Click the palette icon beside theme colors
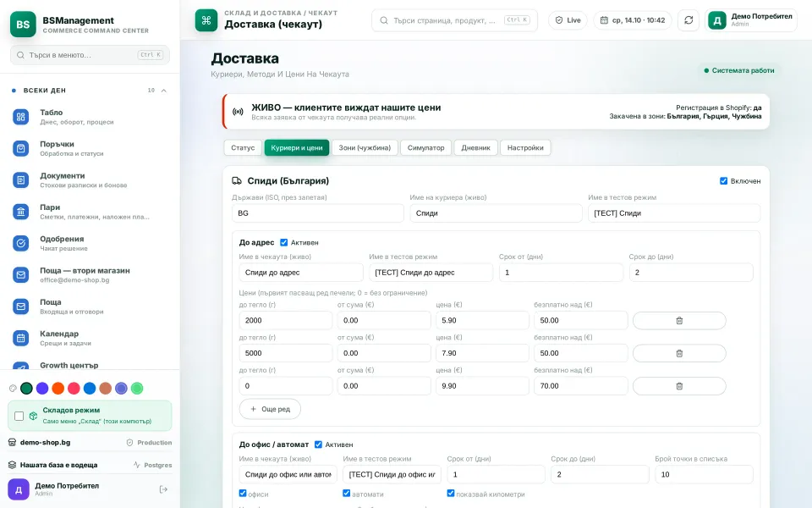812x508 pixels. click(x=13, y=389)
